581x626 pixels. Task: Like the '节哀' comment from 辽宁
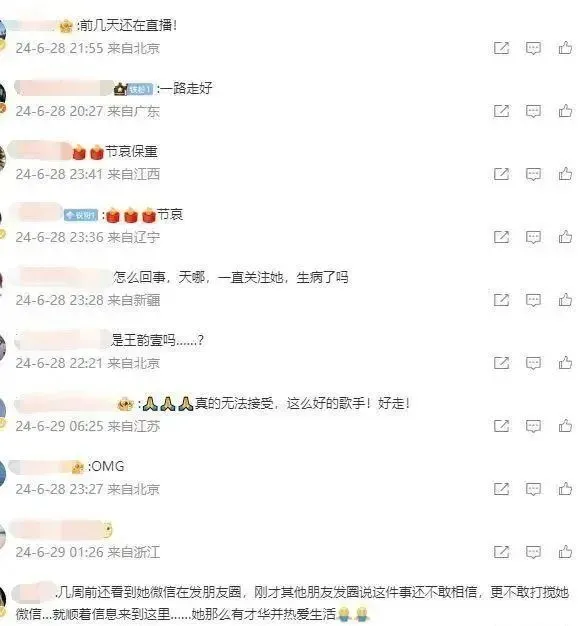click(x=565, y=237)
